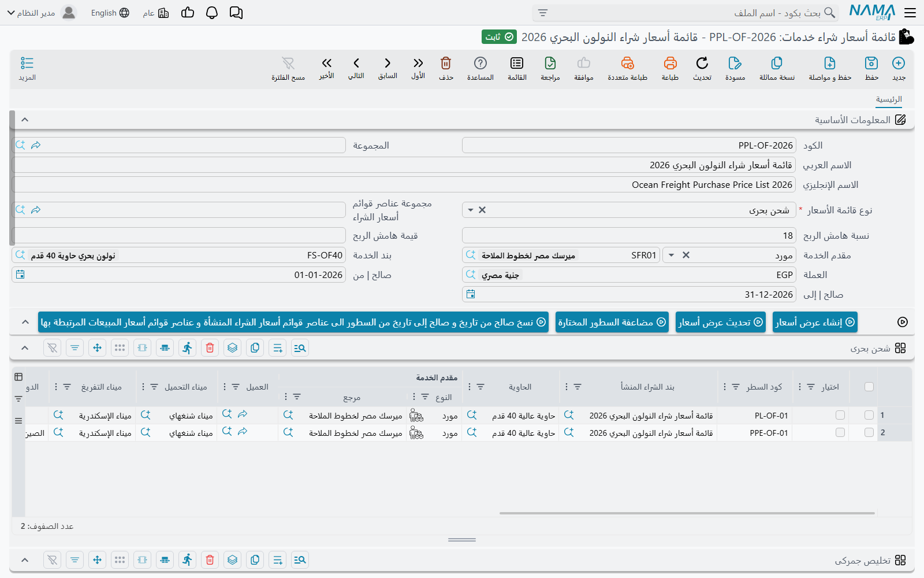Image resolution: width=924 pixels, height=578 pixels.
Task: Clear the نوع قائمة الأسعار value with X
Action: pos(482,210)
